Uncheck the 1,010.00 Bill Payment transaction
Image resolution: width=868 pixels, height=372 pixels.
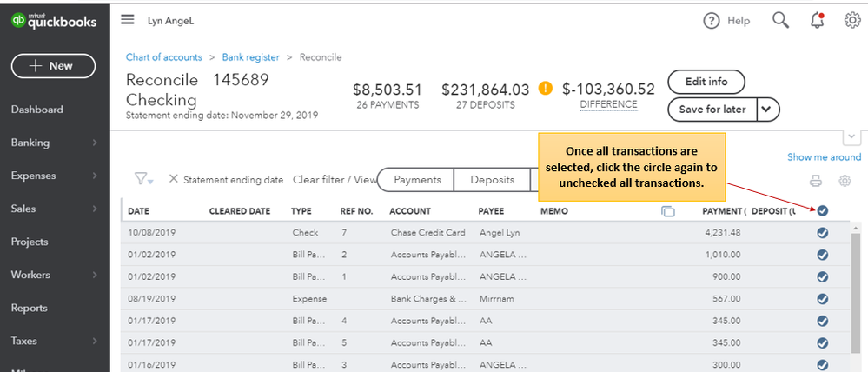[x=823, y=255]
